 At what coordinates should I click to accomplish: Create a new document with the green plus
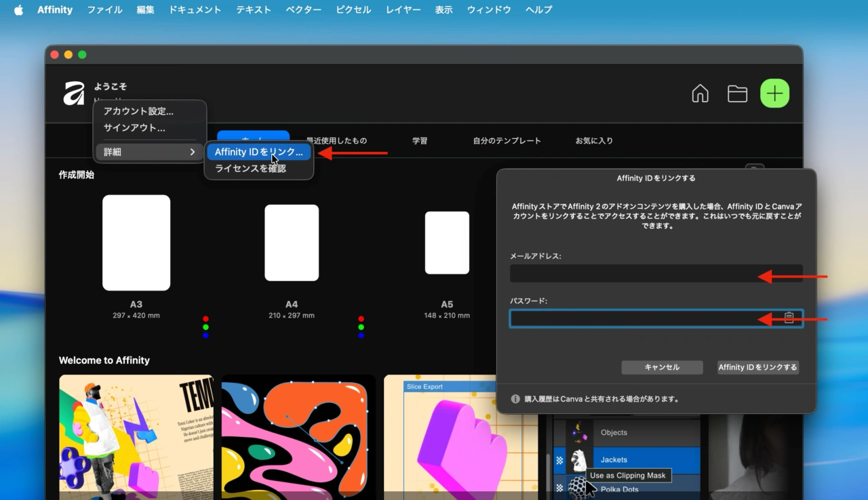coord(774,93)
